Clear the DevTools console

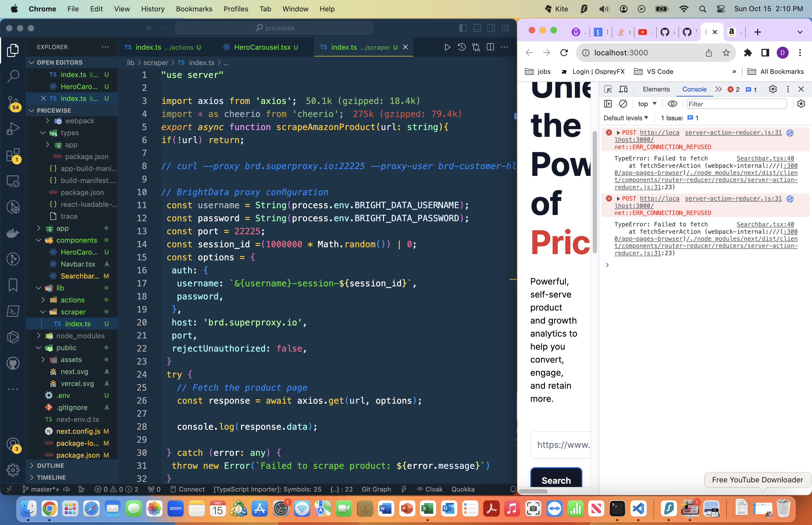[623, 104]
